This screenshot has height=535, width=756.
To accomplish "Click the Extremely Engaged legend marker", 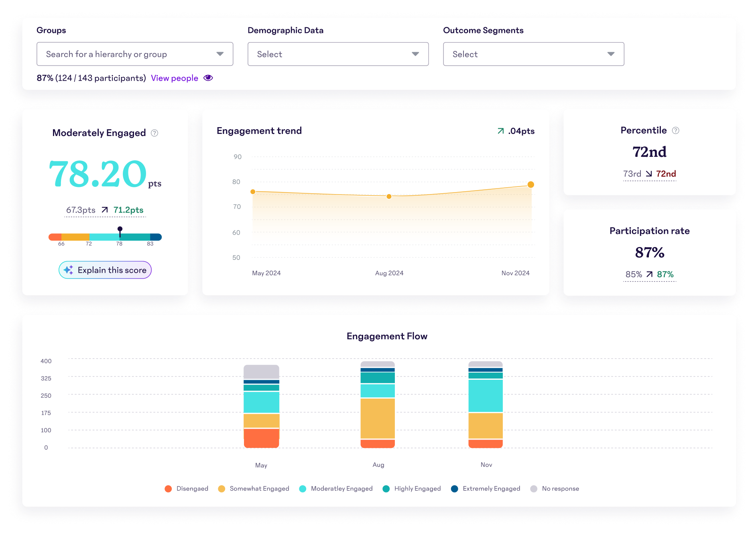I will click(x=455, y=488).
